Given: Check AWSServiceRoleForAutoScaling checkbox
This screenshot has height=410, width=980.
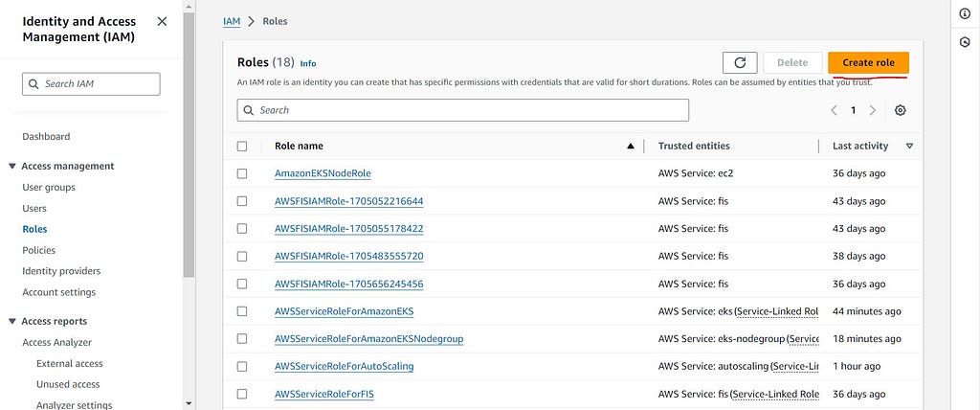Looking at the screenshot, I should (x=242, y=366).
